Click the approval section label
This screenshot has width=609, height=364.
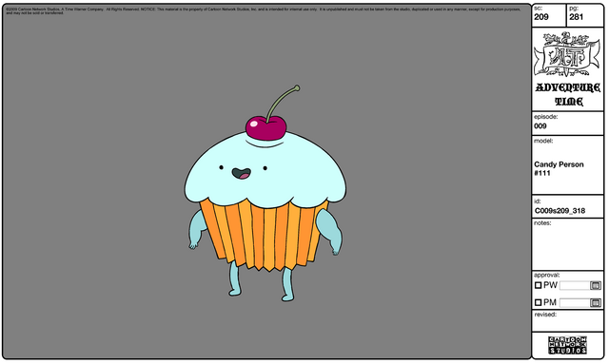tap(546, 275)
